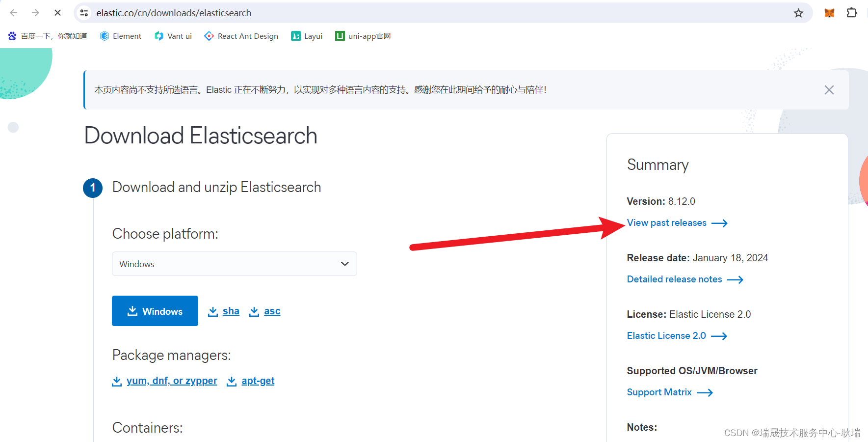This screenshot has width=868, height=442.
Task: Open yum, dnf, or zypper package link
Action: pos(165,381)
